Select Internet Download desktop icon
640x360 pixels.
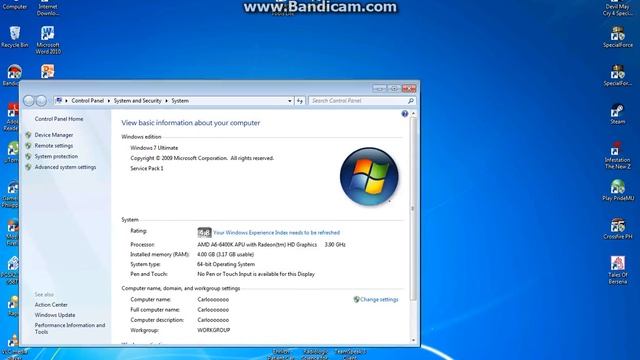coord(48,8)
